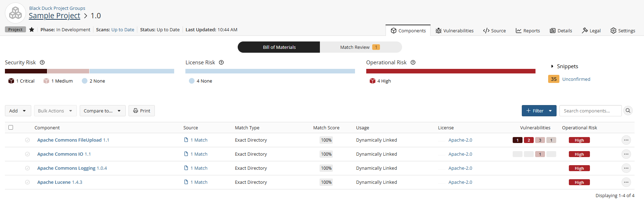Click the Project label badge
The image size is (644, 201).
[x=15, y=30]
